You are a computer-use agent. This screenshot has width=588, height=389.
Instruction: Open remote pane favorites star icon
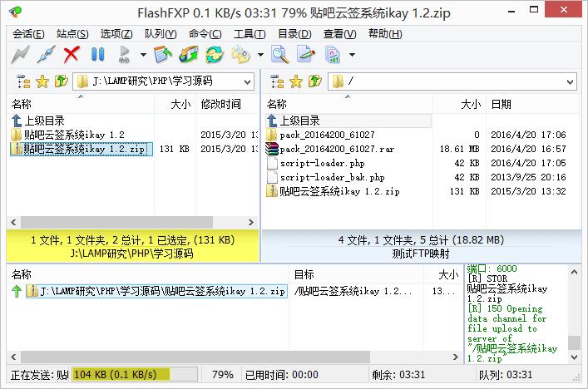[296, 81]
